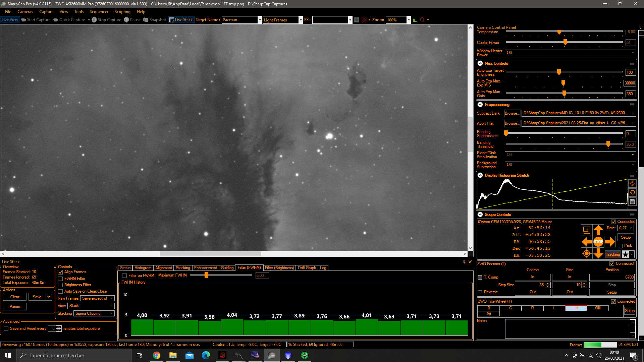Click the Live Stack Pause button
Viewport: 644px width, 362px height.
tap(15, 307)
